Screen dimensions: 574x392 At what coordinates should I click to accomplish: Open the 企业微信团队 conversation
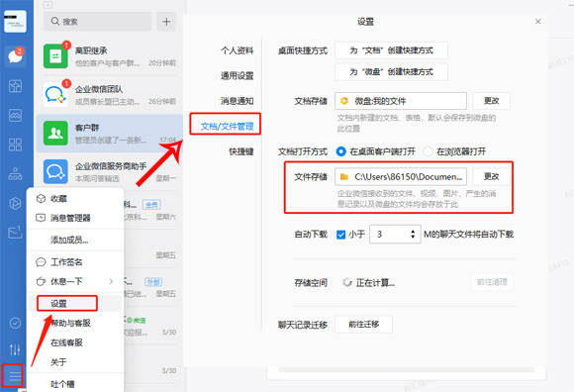(x=110, y=94)
